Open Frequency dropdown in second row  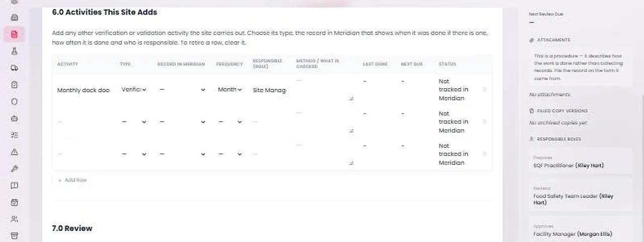pos(230,122)
